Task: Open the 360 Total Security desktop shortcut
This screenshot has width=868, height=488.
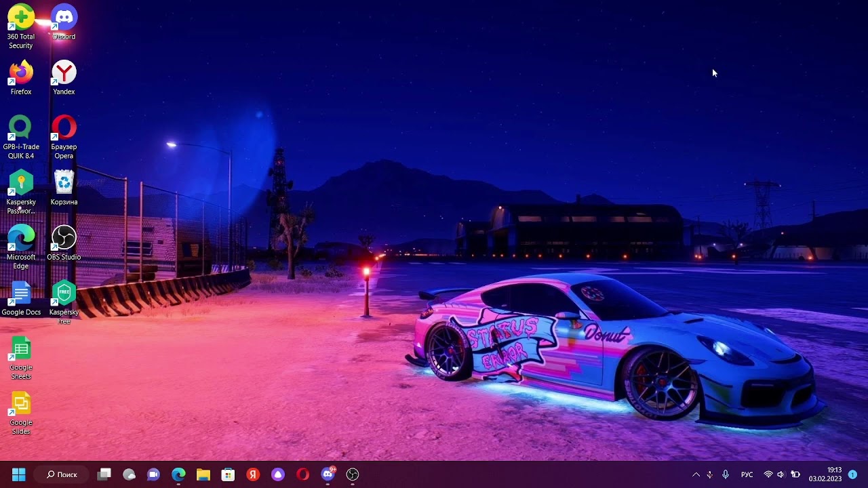Action: point(21,27)
